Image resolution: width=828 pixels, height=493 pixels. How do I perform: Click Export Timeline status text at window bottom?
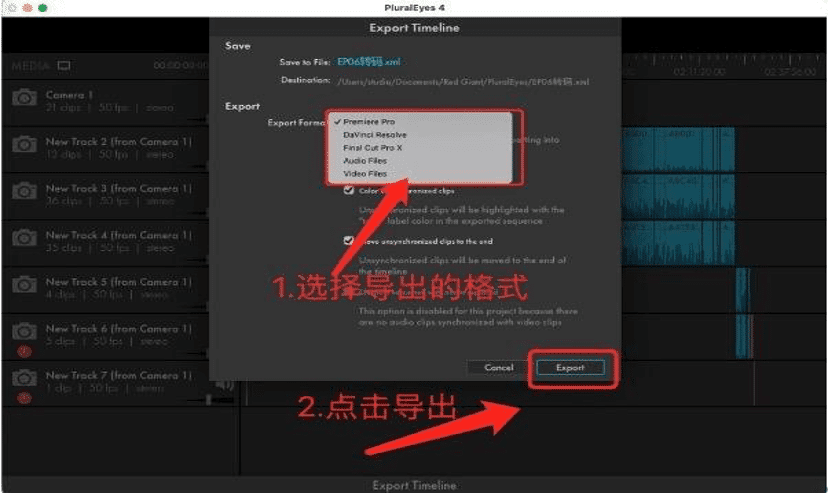[415, 485]
